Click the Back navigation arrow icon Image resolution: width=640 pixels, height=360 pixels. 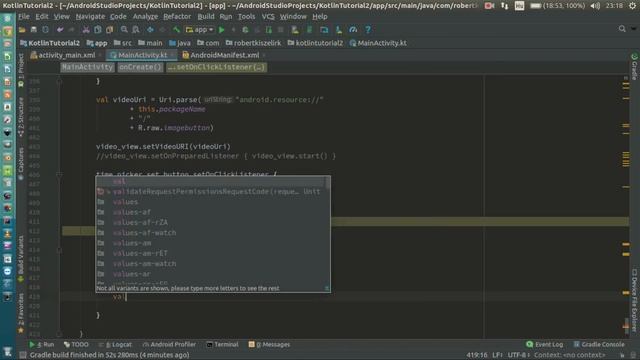click(151, 30)
